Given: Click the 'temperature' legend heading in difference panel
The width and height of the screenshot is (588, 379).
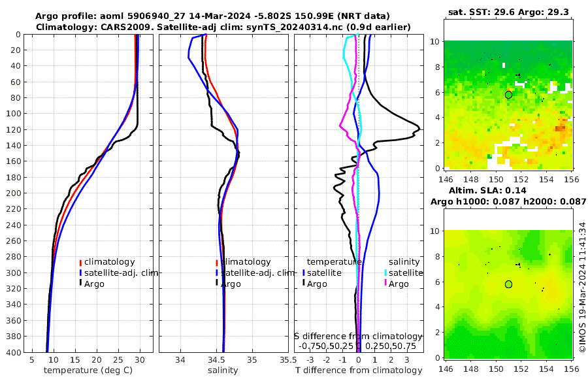Looking at the screenshot, I should click(x=334, y=262).
